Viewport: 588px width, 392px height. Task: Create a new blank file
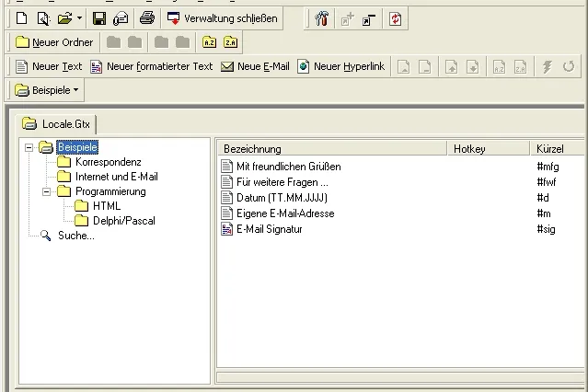coord(22,18)
